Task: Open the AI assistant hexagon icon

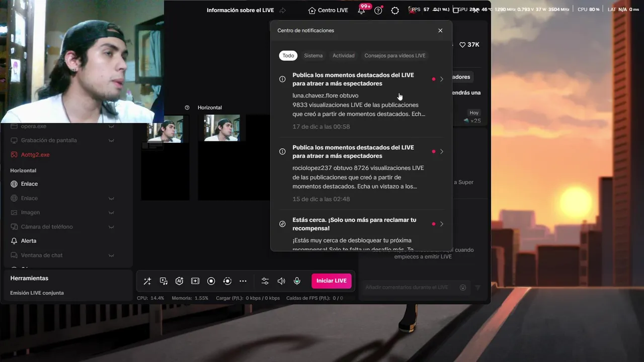Action: pos(179,281)
